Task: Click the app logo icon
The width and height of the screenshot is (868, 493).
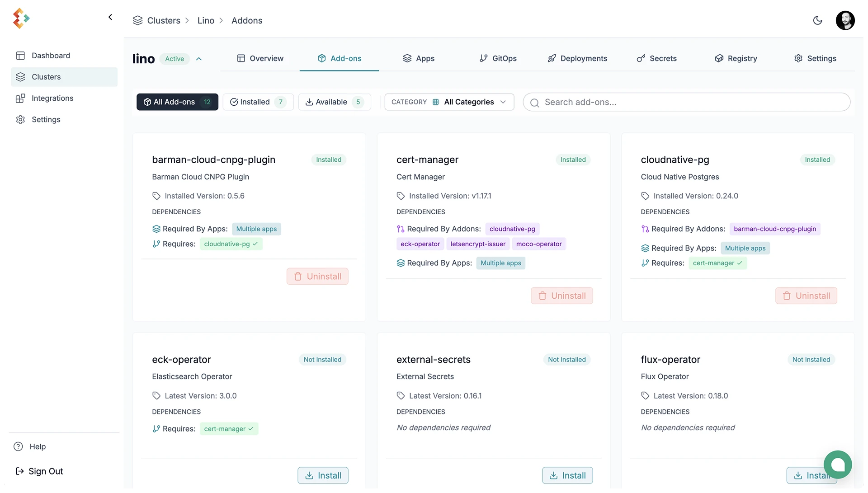Action: pos(21,18)
